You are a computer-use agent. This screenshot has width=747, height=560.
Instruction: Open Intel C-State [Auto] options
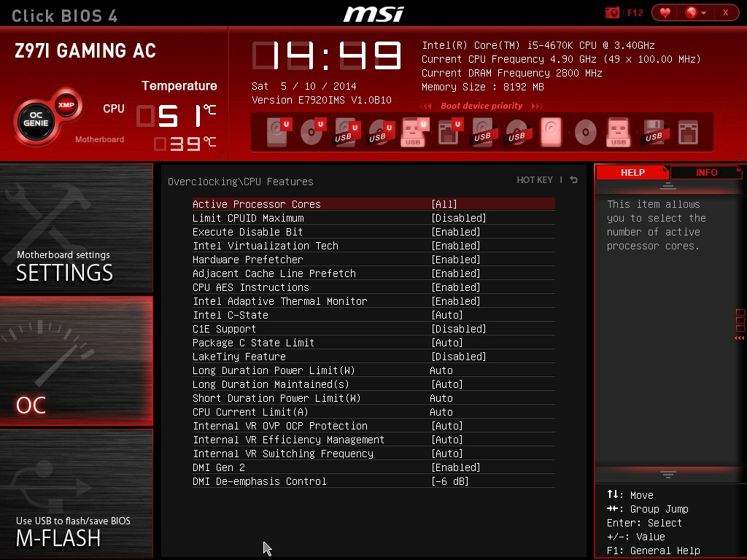click(x=373, y=314)
